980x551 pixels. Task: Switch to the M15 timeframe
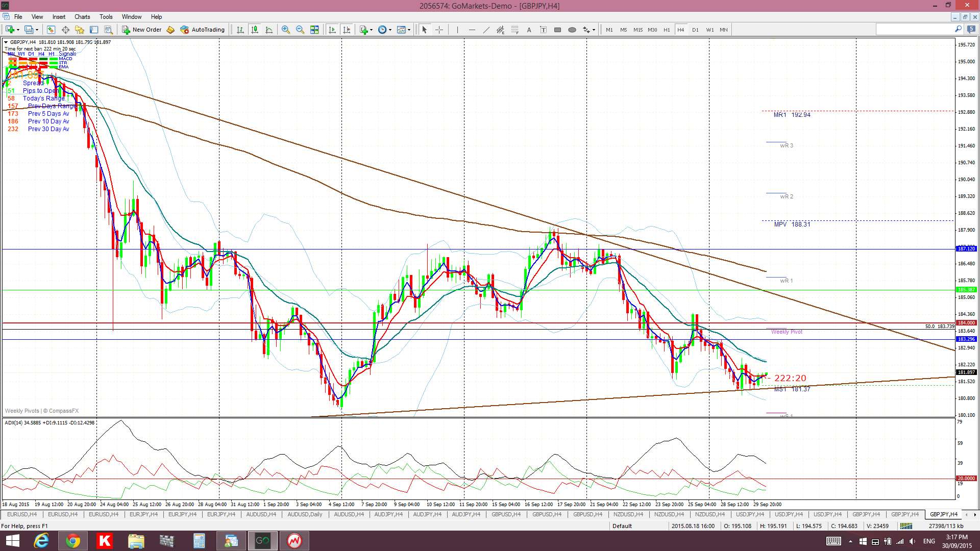pyautogui.click(x=638, y=30)
